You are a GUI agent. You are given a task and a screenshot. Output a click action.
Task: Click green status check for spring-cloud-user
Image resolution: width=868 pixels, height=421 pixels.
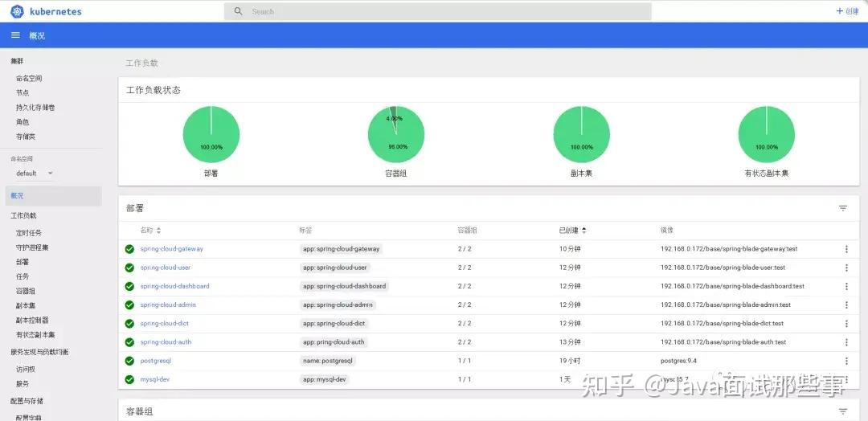click(129, 268)
